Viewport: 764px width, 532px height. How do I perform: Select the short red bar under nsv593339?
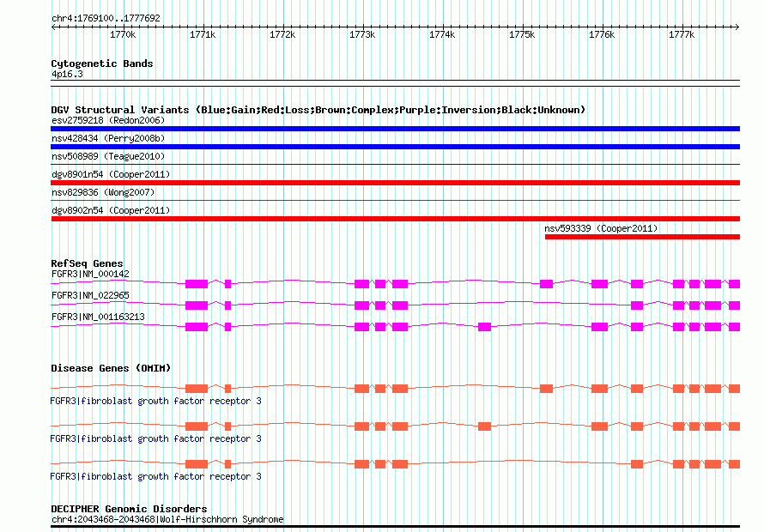click(642, 237)
